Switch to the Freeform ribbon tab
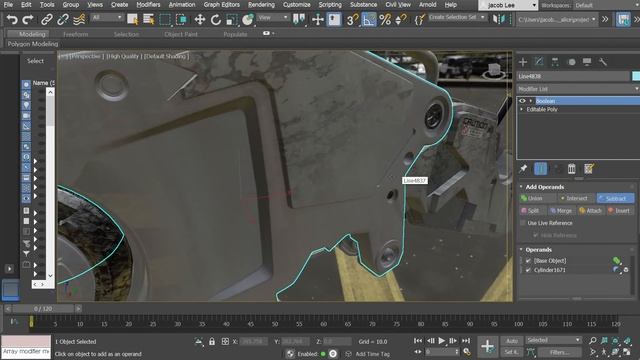 coord(76,34)
